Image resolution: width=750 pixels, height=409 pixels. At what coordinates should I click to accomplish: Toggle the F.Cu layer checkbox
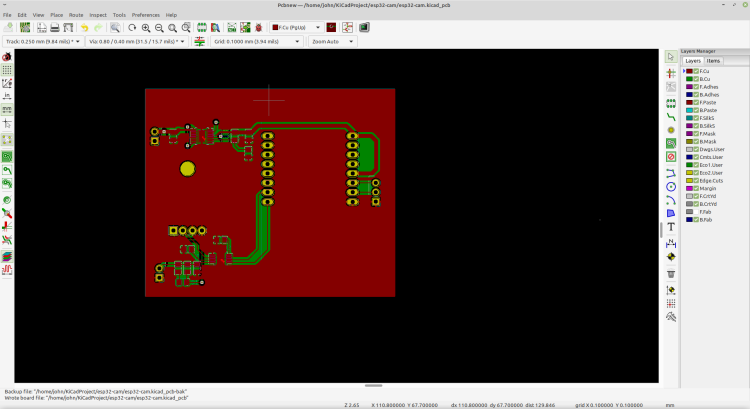pos(696,71)
